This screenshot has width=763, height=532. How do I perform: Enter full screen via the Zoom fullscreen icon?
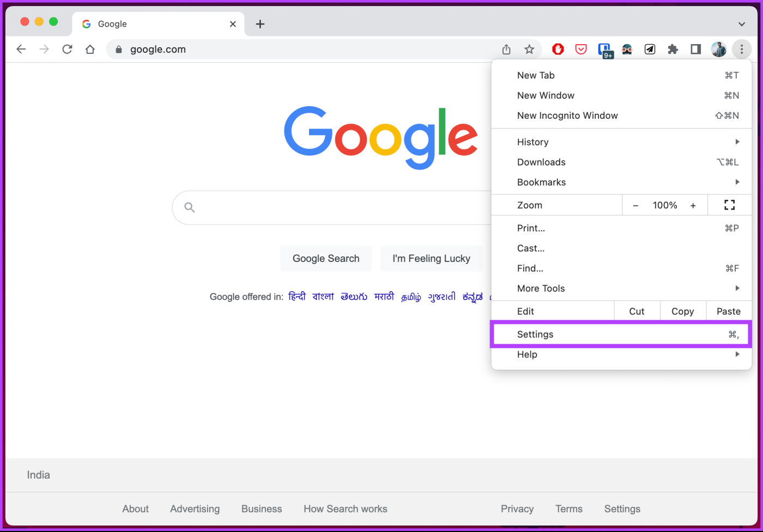click(729, 205)
